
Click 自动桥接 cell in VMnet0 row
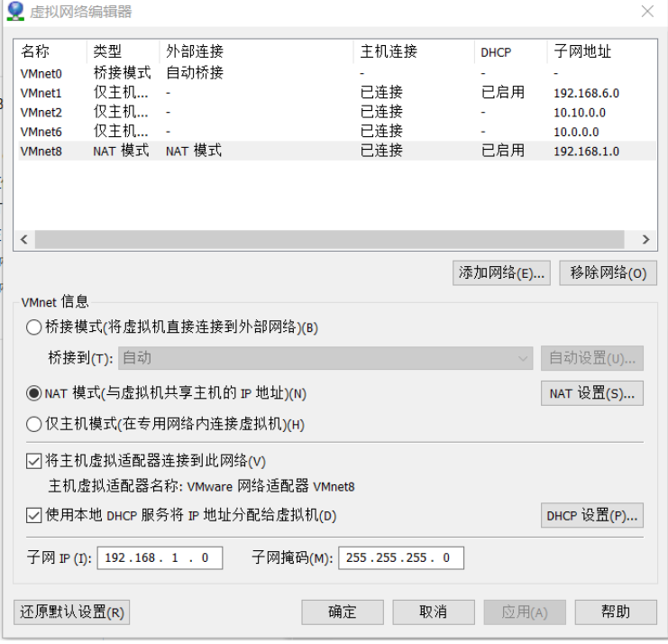[195, 73]
